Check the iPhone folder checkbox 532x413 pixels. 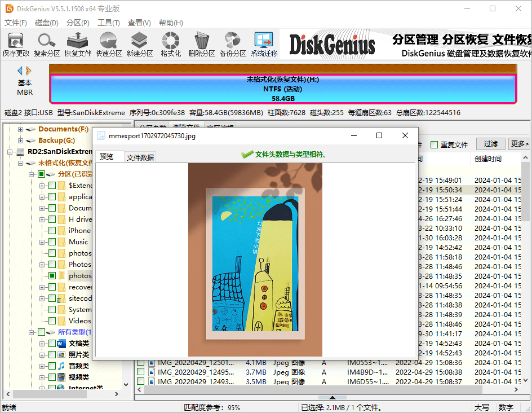tap(52, 231)
